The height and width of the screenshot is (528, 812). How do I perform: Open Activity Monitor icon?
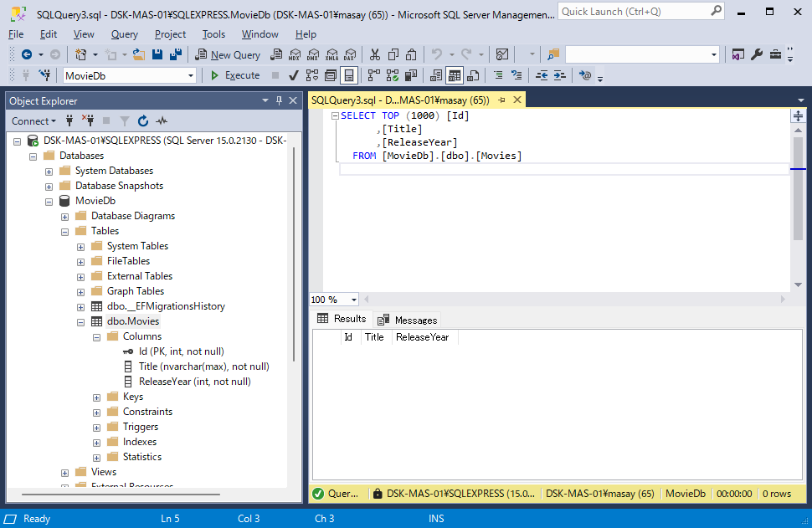point(501,54)
